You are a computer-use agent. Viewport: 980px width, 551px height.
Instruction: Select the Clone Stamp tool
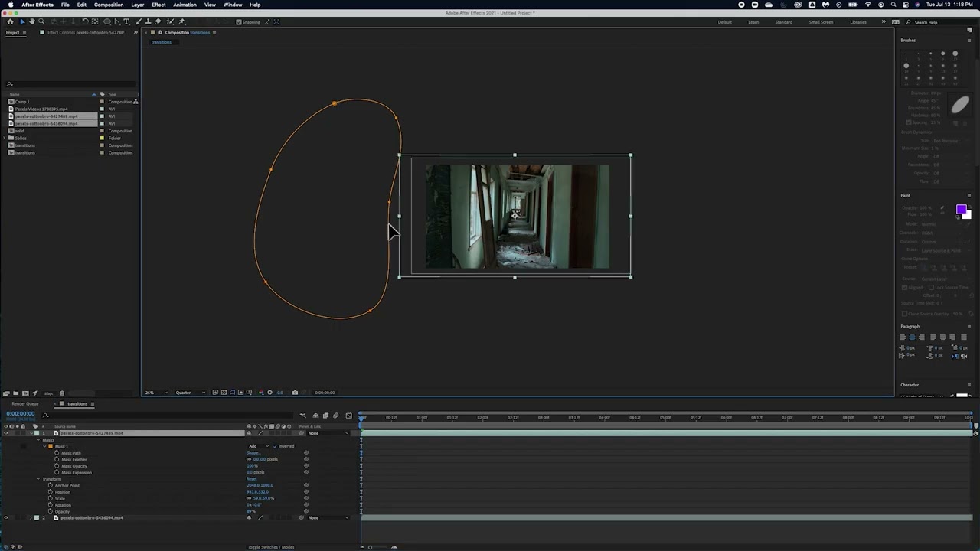point(148,21)
